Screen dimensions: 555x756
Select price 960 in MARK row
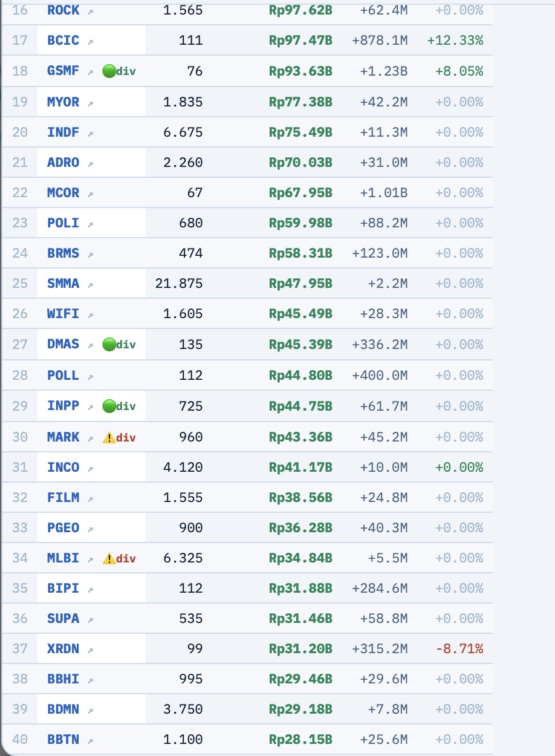pos(190,437)
